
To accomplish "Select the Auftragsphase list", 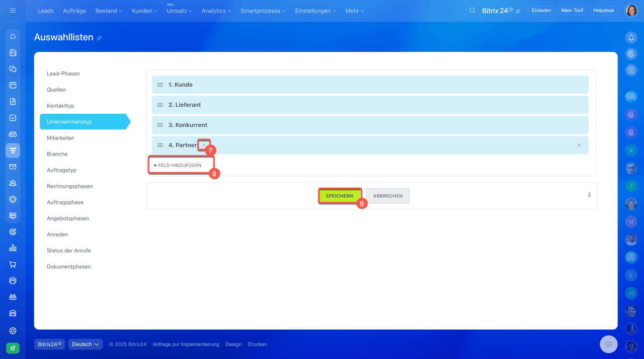I will 65,202.
